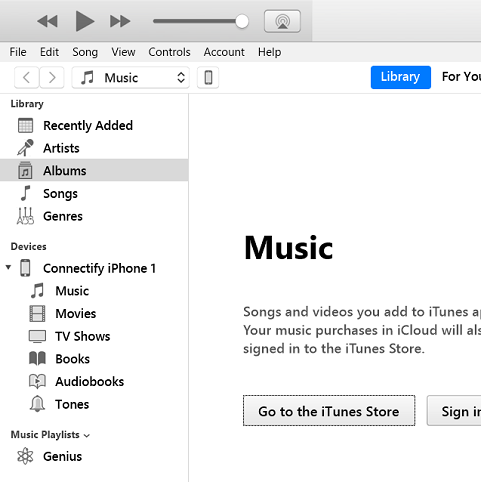Click the Genius atom icon
481x482 pixels.
click(25, 456)
